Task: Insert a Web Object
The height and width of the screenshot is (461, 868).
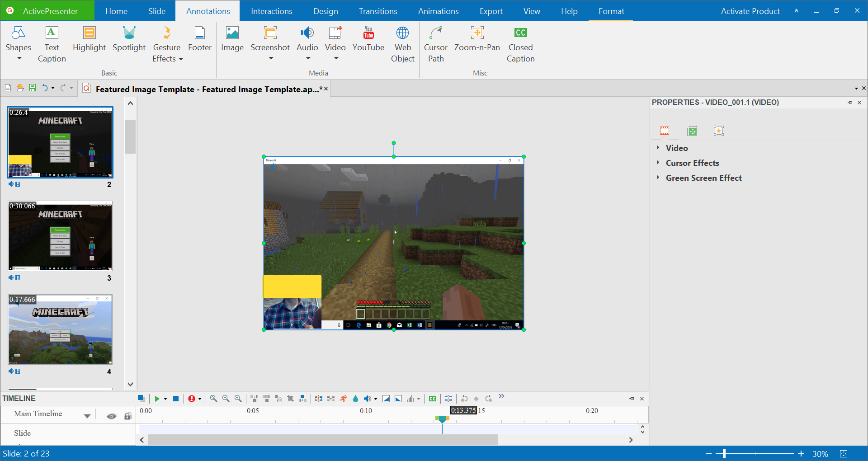Action: (402, 44)
